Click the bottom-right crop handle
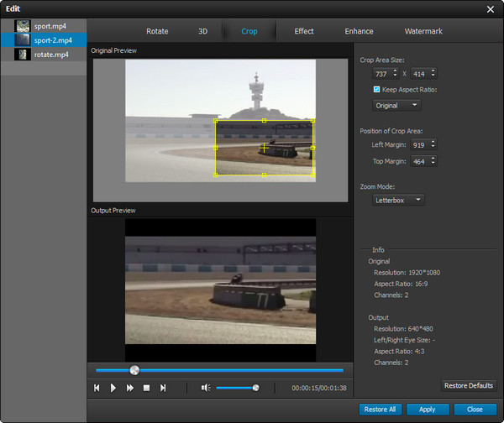The image size is (504, 423). [x=312, y=175]
